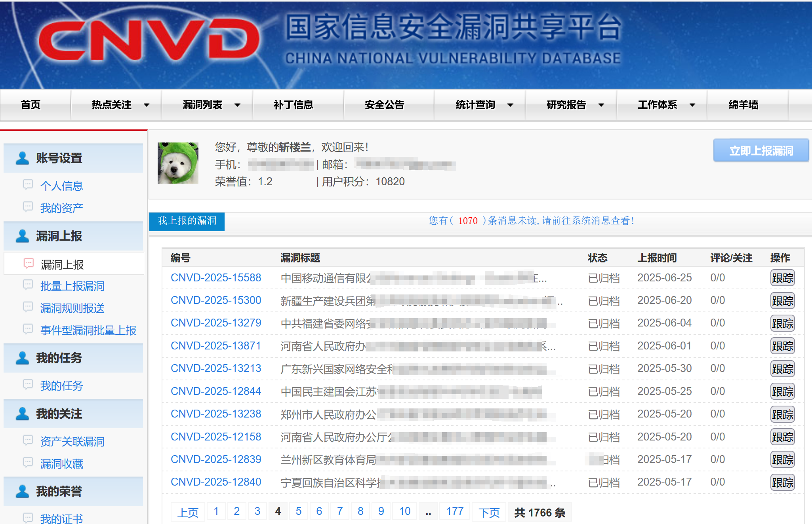This screenshot has width=812, height=524.
Task: Open vulnerability CNVD-2025-15588
Action: pyautogui.click(x=216, y=277)
